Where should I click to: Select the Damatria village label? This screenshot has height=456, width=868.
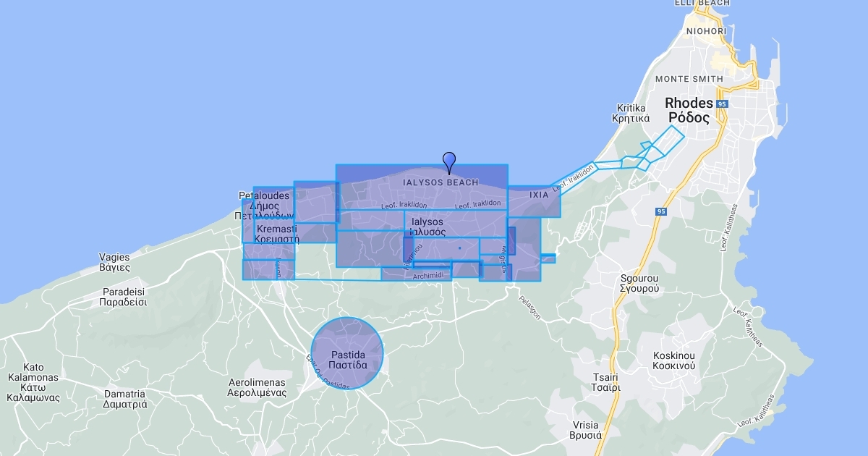tap(124, 399)
